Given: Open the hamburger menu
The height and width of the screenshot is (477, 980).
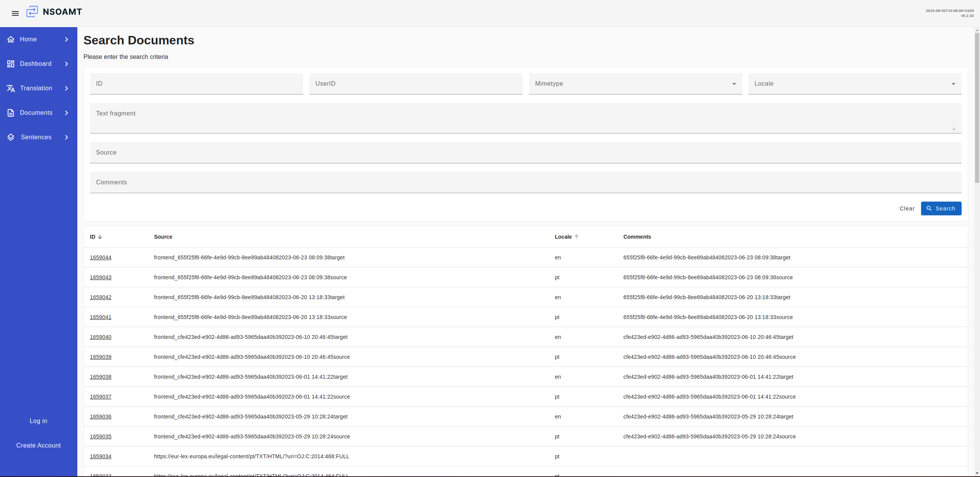Looking at the screenshot, I should 15,13.
